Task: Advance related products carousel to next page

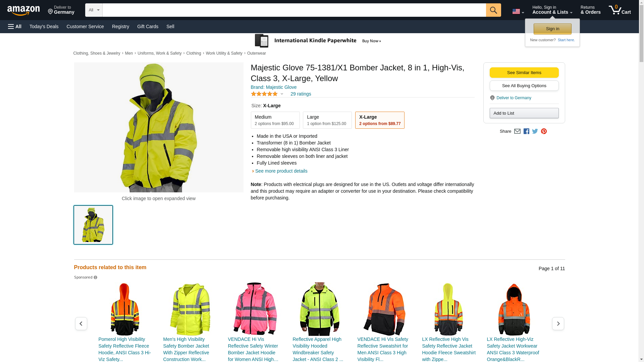Action: [x=558, y=323]
